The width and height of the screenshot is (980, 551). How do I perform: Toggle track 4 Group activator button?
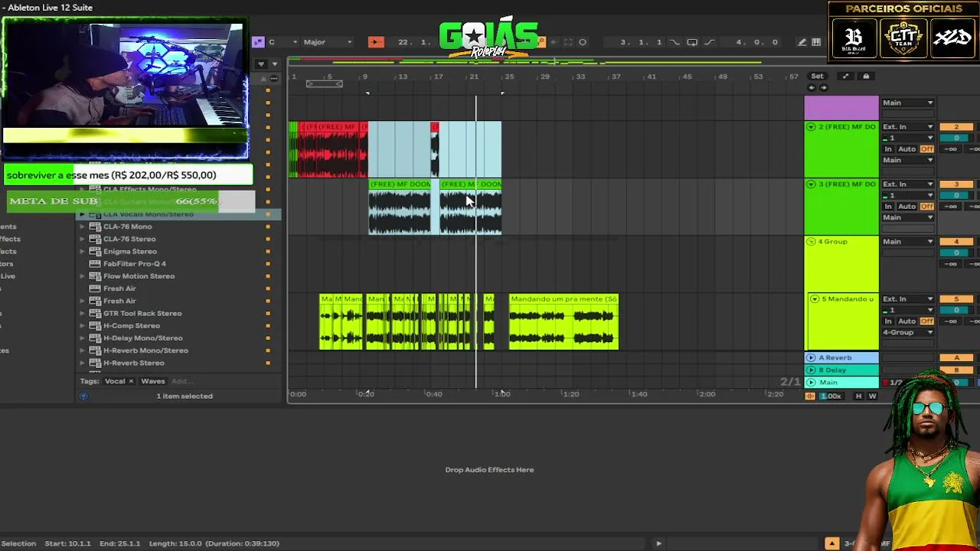tap(956, 242)
